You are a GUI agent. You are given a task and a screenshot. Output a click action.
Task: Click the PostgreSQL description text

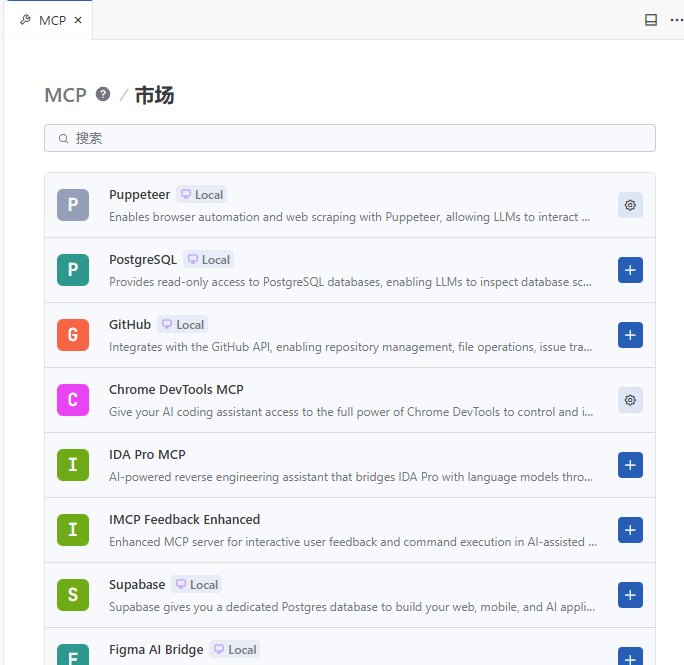click(350, 282)
